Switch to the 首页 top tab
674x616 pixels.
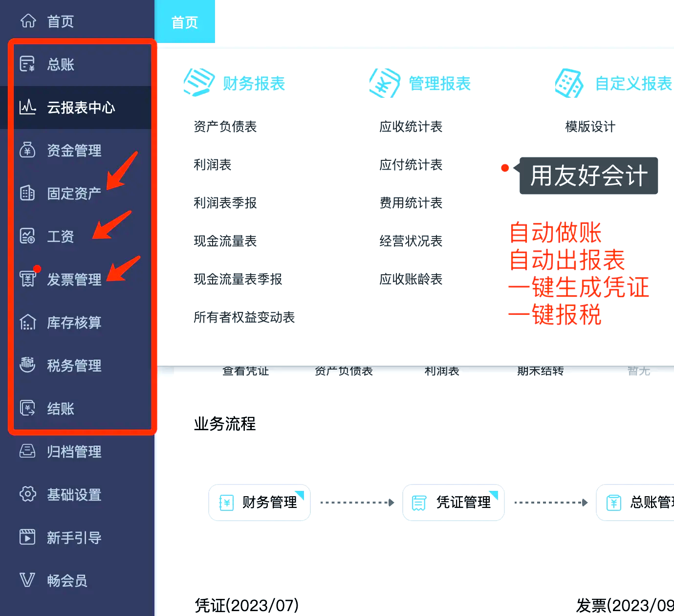coord(185,22)
